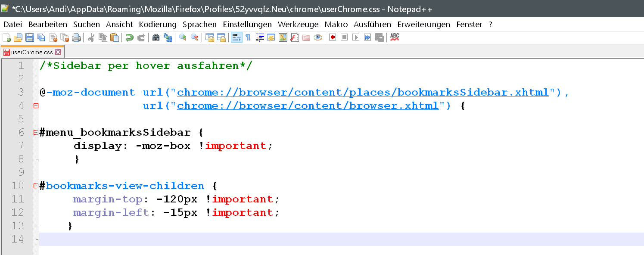Image resolution: width=644 pixels, height=255 pixels.
Task: Open the user-defined language dialog icon
Action: click(x=271, y=37)
